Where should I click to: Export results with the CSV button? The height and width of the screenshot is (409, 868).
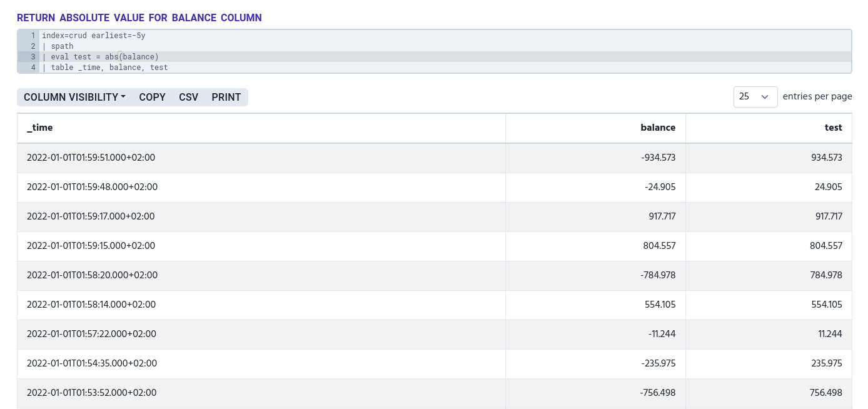[x=188, y=97]
